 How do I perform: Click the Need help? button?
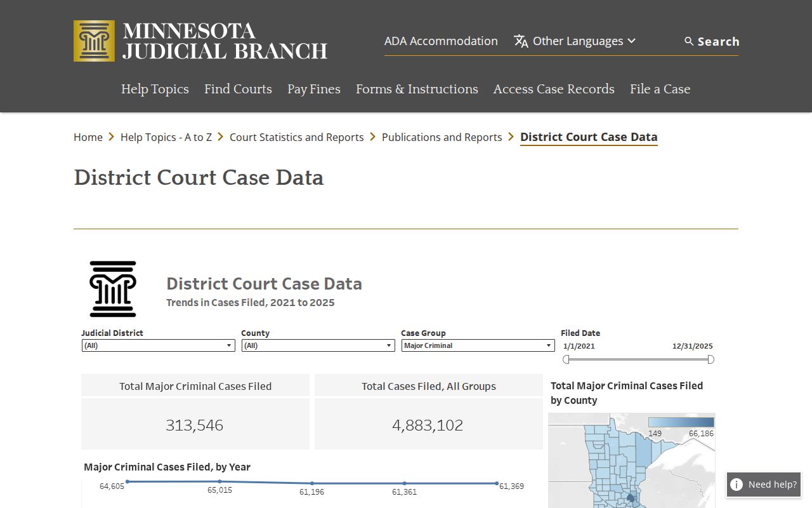tap(764, 485)
